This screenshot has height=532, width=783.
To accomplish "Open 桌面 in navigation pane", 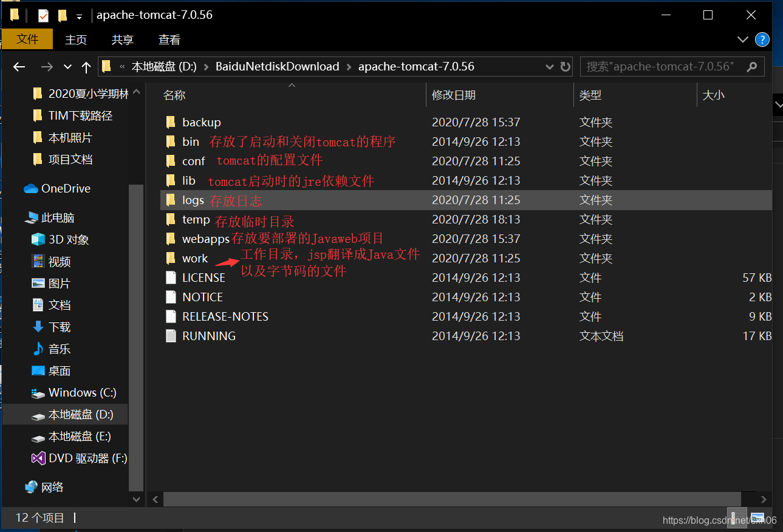I will click(51, 370).
